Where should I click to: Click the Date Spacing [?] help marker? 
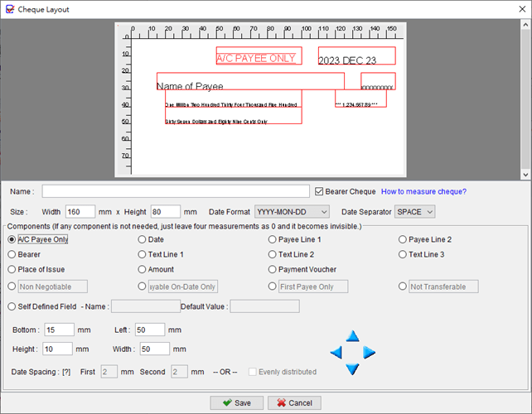(x=66, y=372)
